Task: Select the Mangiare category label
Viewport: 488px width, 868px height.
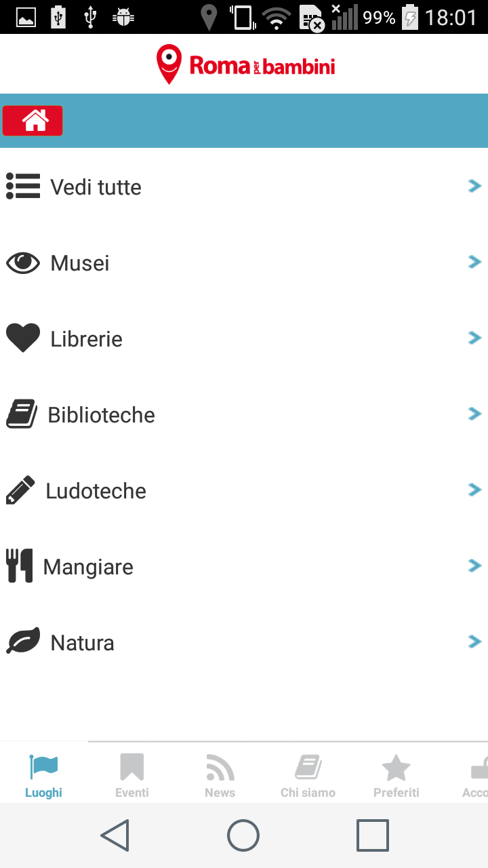Action: pyautogui.click(x=88, y=567)
